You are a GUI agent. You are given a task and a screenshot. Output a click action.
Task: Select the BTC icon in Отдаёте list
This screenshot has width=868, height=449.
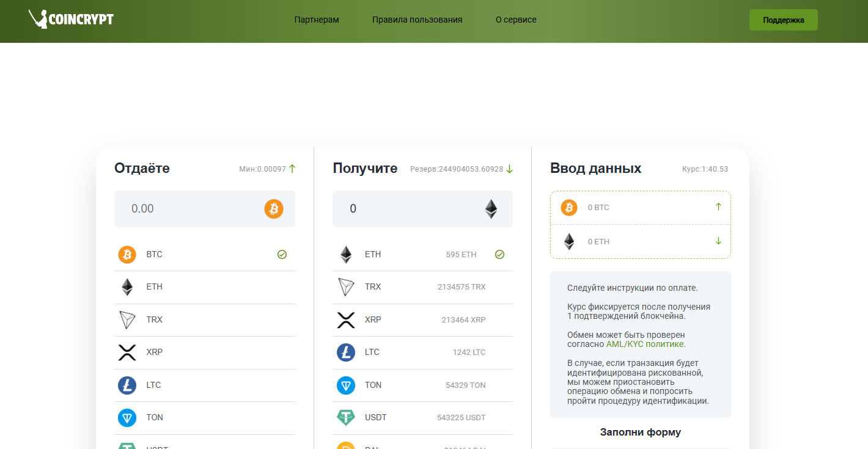[x=127, y=255]
